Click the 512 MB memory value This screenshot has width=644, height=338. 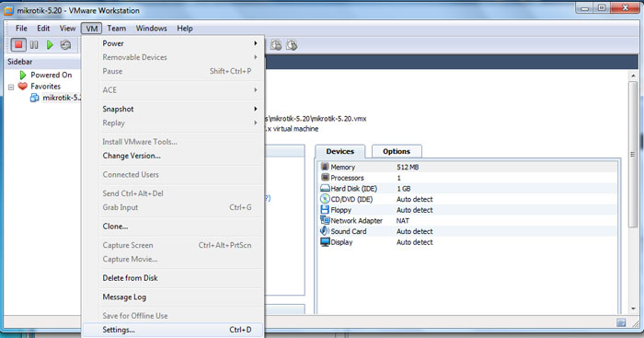[408, 167]
